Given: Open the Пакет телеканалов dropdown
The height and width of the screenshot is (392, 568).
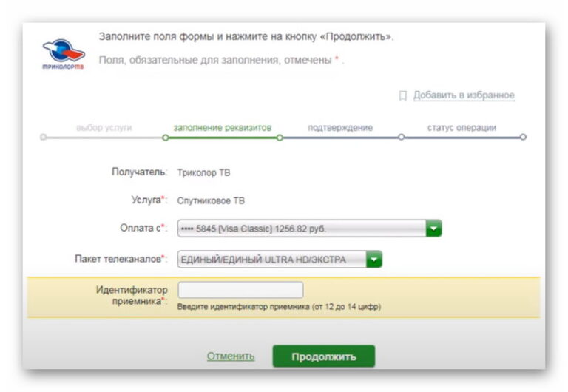Looking at the screenshot, I should pos(280,260).
